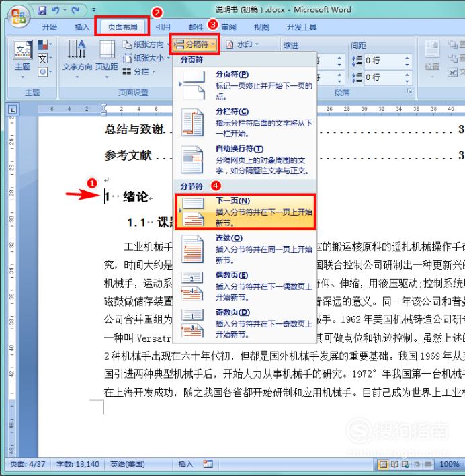465x476 pixels.
Task: Click the spacing before 0 行 field
Action: click(384, 61)
